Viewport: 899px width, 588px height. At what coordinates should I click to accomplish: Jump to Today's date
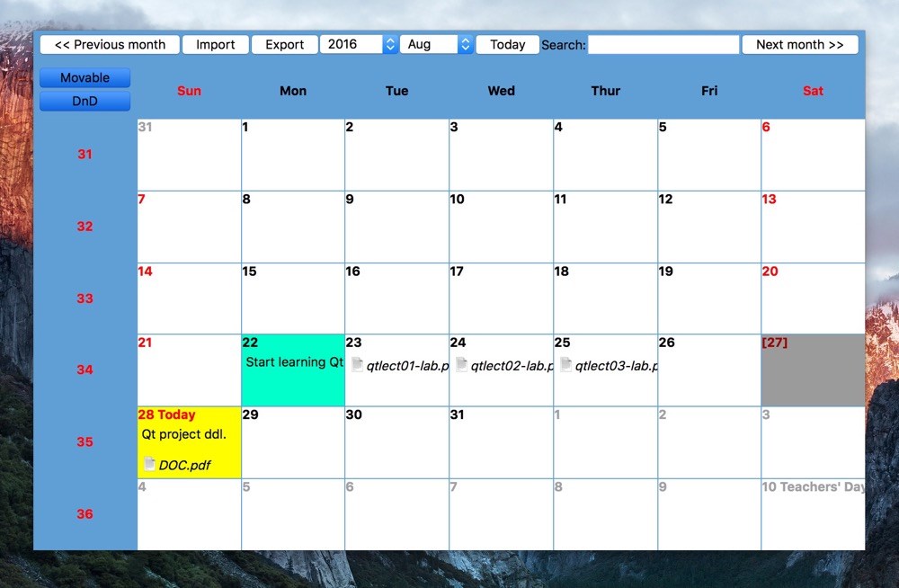pos(507,44)
